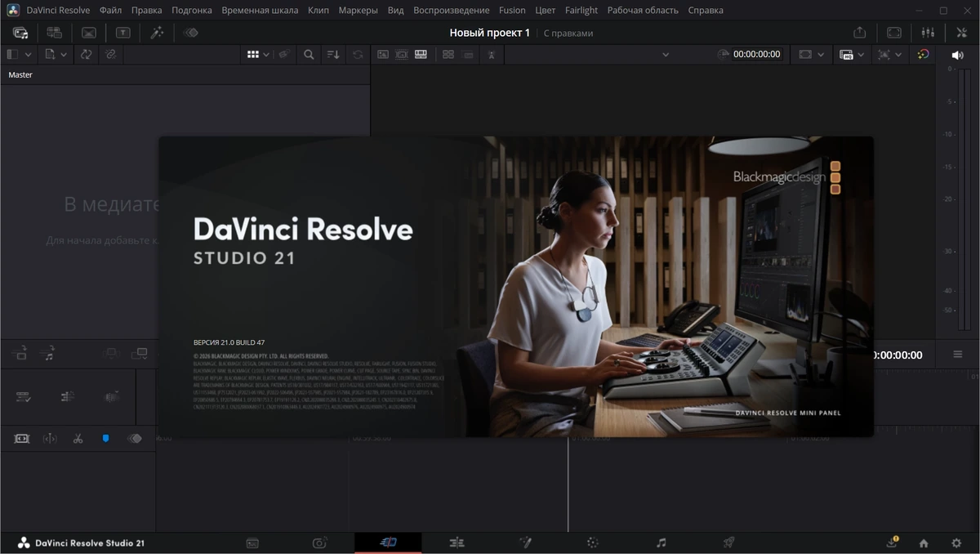
Task: Open updates download icon with badge
Action: point(892,543)
